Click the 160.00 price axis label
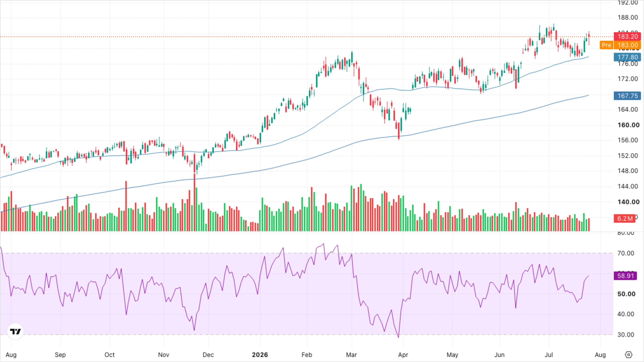 [628, 125]
